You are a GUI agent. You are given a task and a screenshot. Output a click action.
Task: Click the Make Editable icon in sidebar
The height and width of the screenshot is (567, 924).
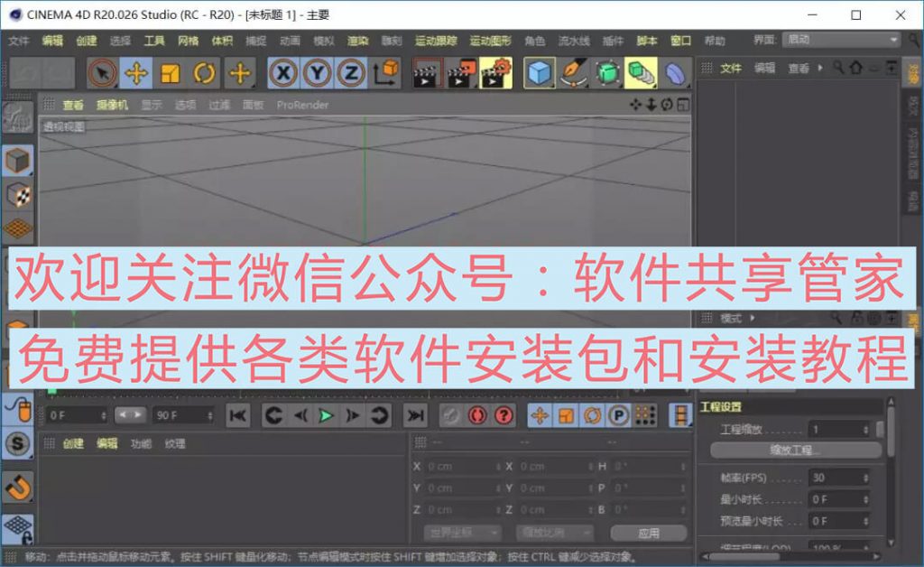pyautogui.click(x=18, y=118)
